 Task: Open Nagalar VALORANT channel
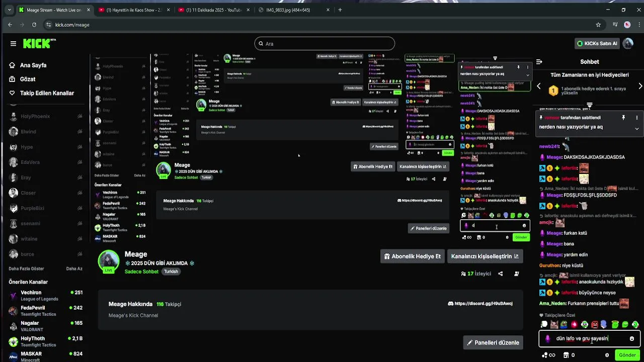pyautogui.click(x=45, y=326)
